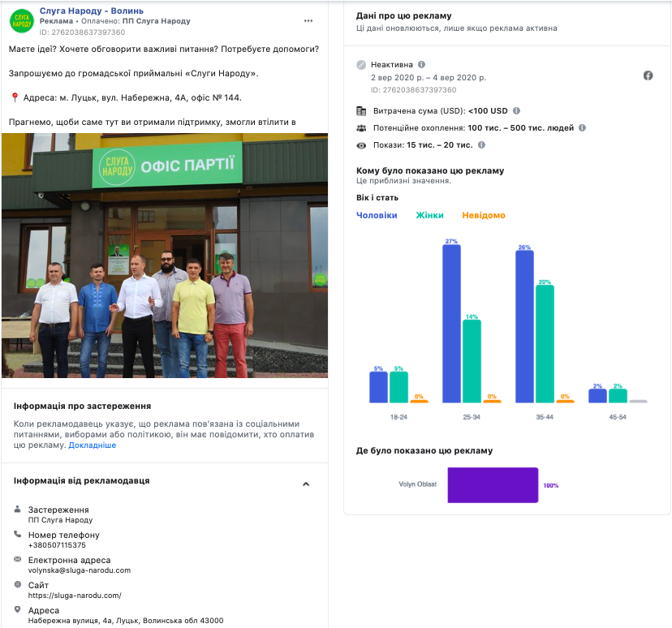Click info icon next to Неактивна status

pos(421,65)
